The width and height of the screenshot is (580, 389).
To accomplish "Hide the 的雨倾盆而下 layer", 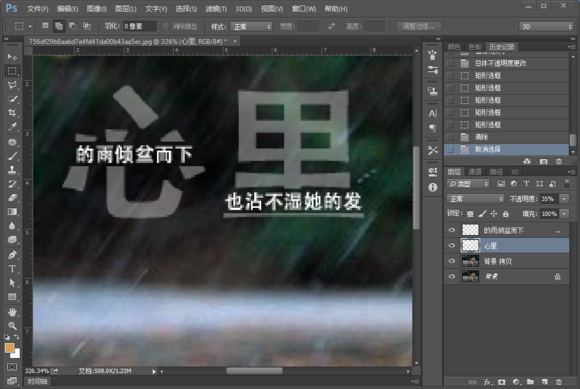I will click(x=452, y=230).
